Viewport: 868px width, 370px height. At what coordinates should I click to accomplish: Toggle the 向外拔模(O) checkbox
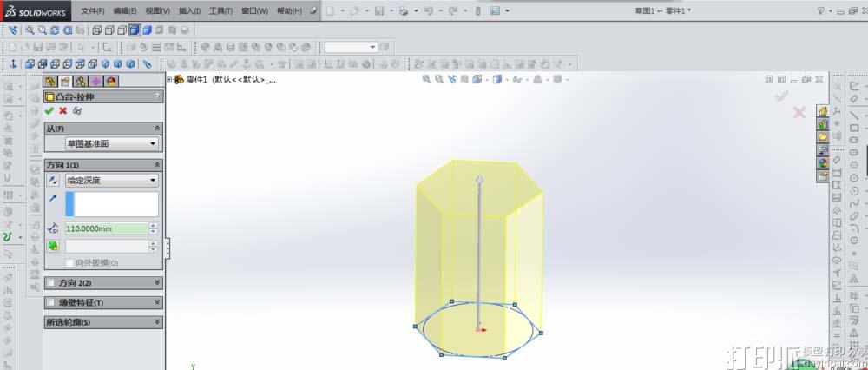pos(70,262)
